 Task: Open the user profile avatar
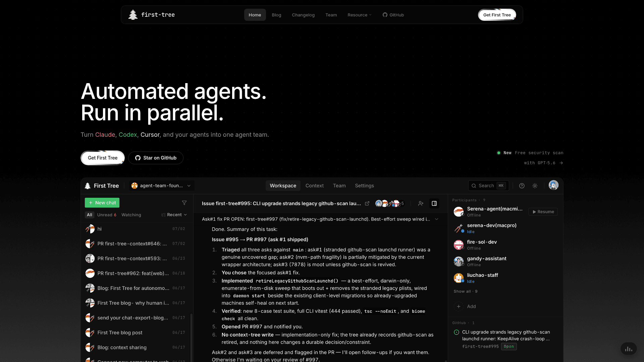click(x=553, y=185)
